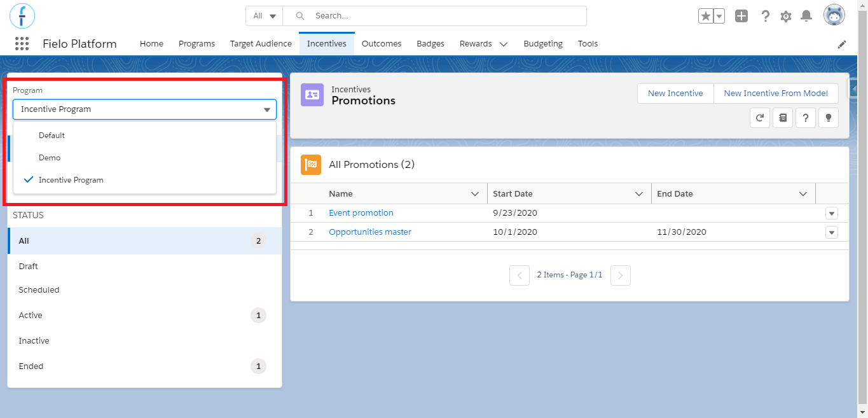Click the help question button in Promotions panel

pyautogui.click(x=806, y=118)
